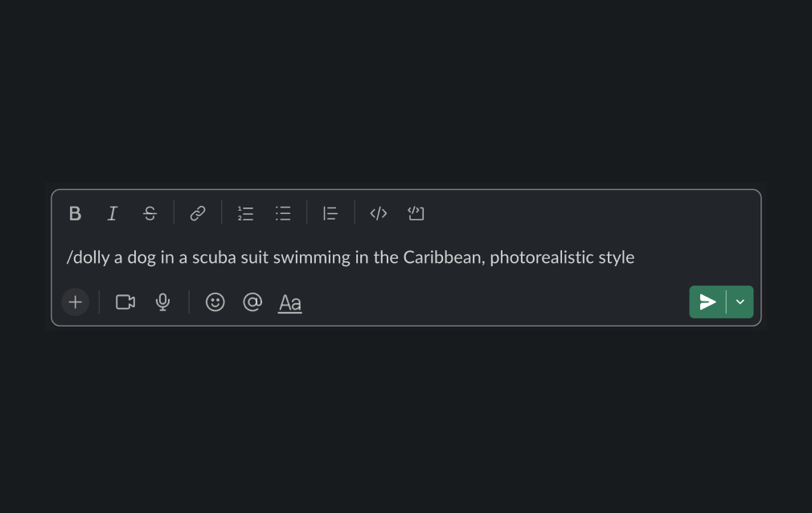
Task: Mention someone with the @ icon
Action: 252,302
